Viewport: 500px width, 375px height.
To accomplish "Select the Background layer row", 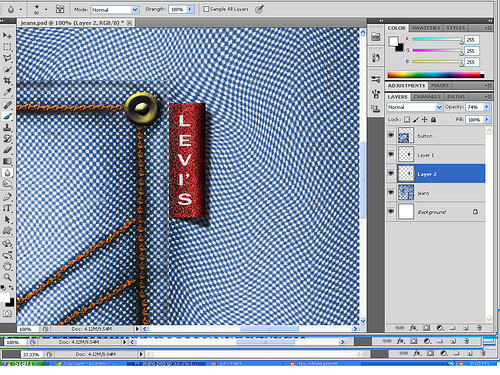I will click(x=435, y=212).
